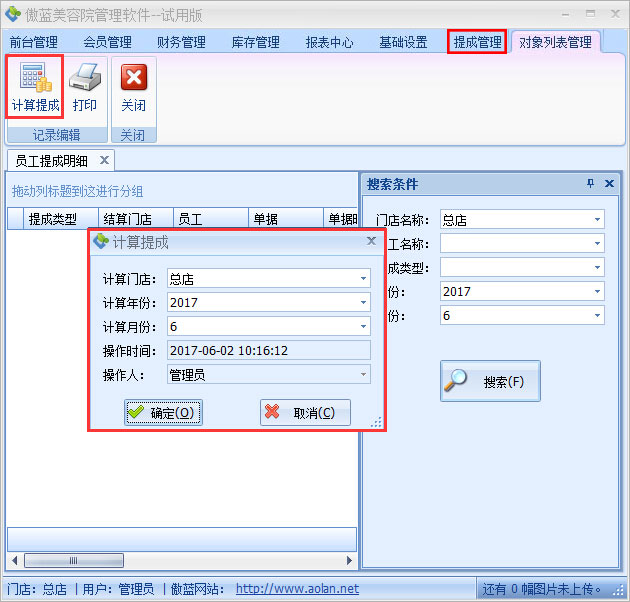This screenshot has width=630, height=602.
Task: Click the scrollbar right arrow
Action: click(349, 560)
